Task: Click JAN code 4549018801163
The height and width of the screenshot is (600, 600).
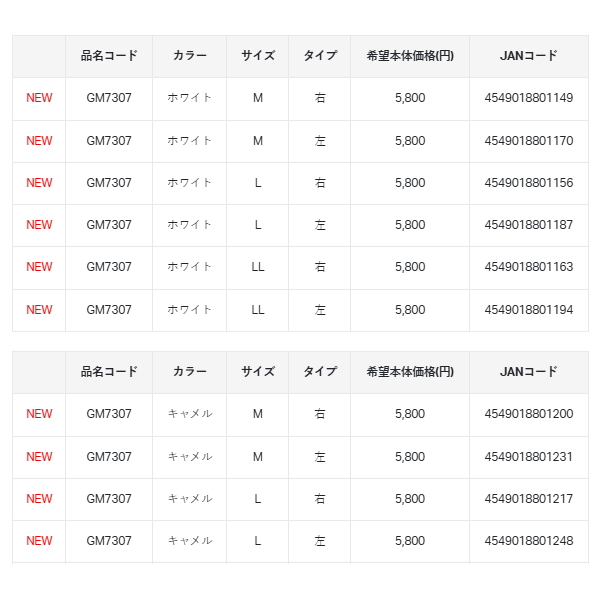Action: [x=528, y=267]
